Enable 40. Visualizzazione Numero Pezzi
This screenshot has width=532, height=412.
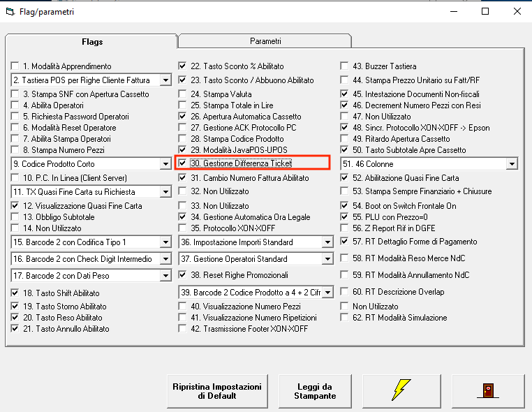coord(182,306)
